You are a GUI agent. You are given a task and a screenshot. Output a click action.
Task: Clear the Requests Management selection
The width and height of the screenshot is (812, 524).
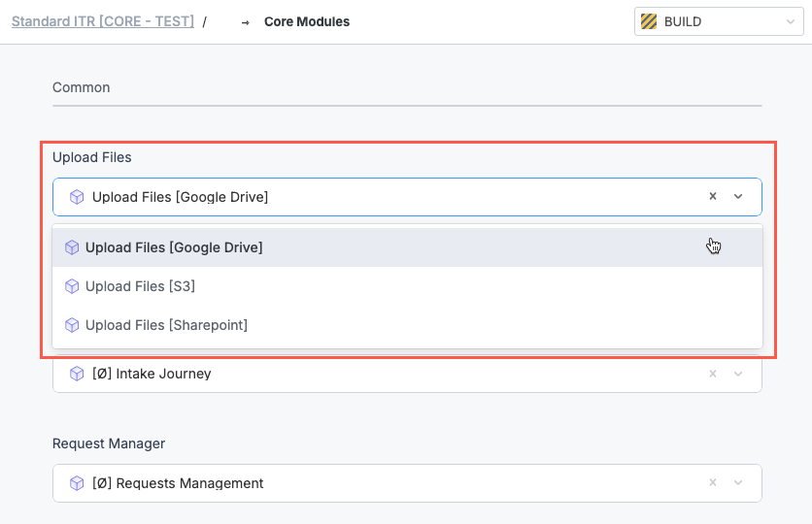[713, 482]
